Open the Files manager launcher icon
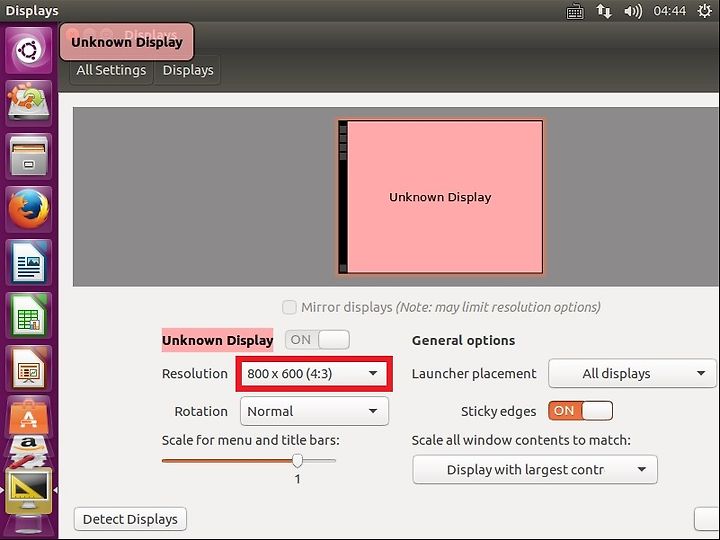This screenshot has width=720, height=540. (x=28, y=156)
